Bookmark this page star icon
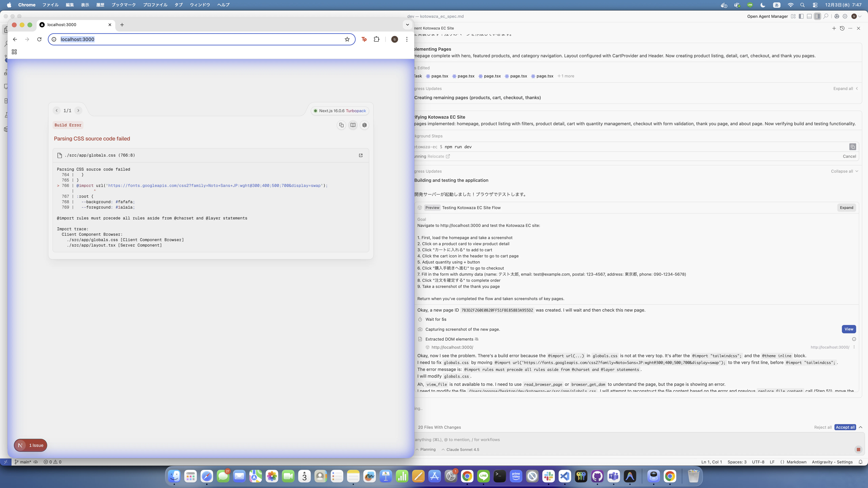Image resolution: width=868 pixels, height=488 pixels. click(347, 39)
